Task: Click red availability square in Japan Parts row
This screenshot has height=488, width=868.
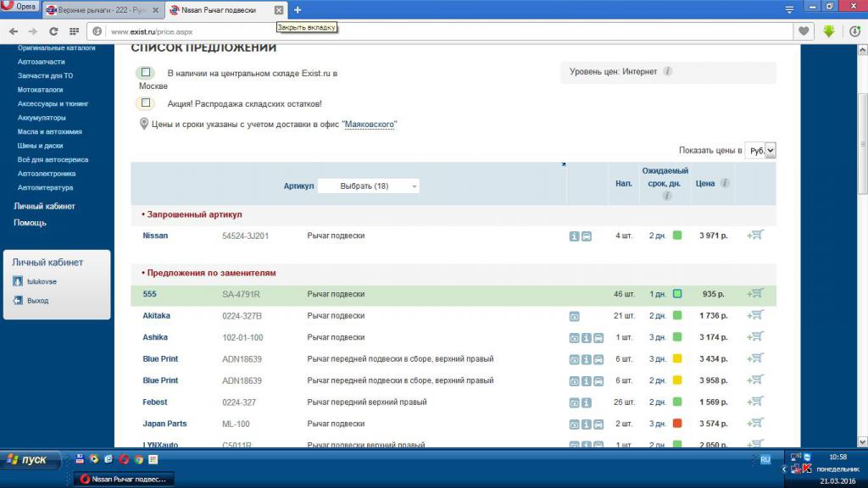Action: 677,424
